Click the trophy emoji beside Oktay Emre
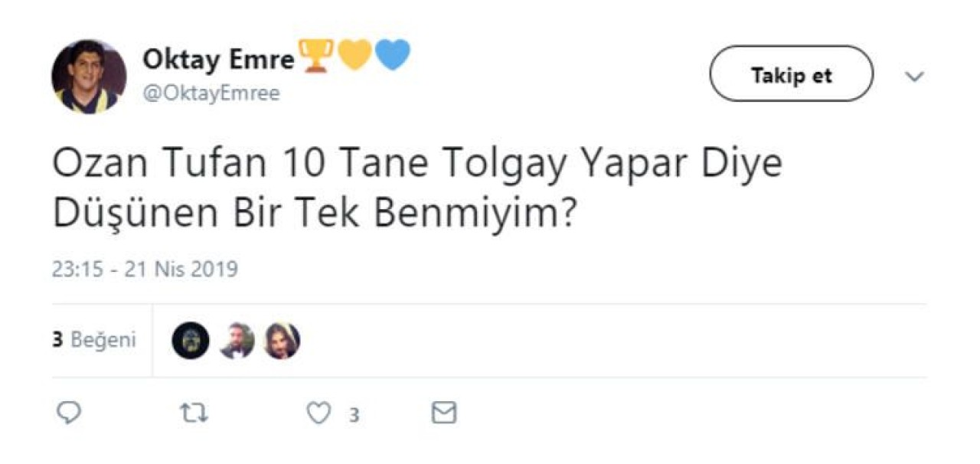The width and height of the screenshot is (980, 464). pyautogui.click(x=315, y=56)
